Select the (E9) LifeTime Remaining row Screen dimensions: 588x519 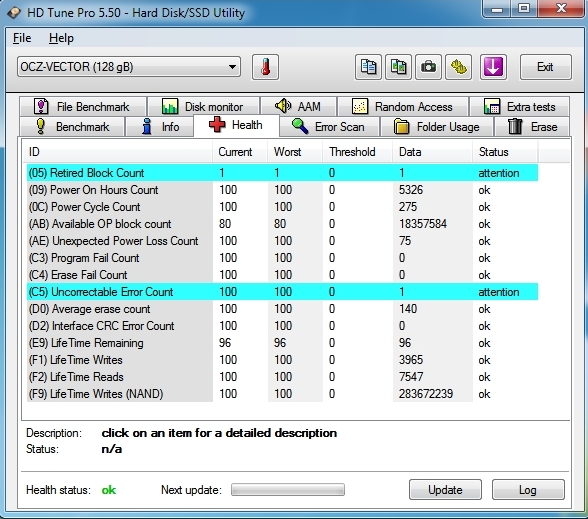click(x=282, y=343)
